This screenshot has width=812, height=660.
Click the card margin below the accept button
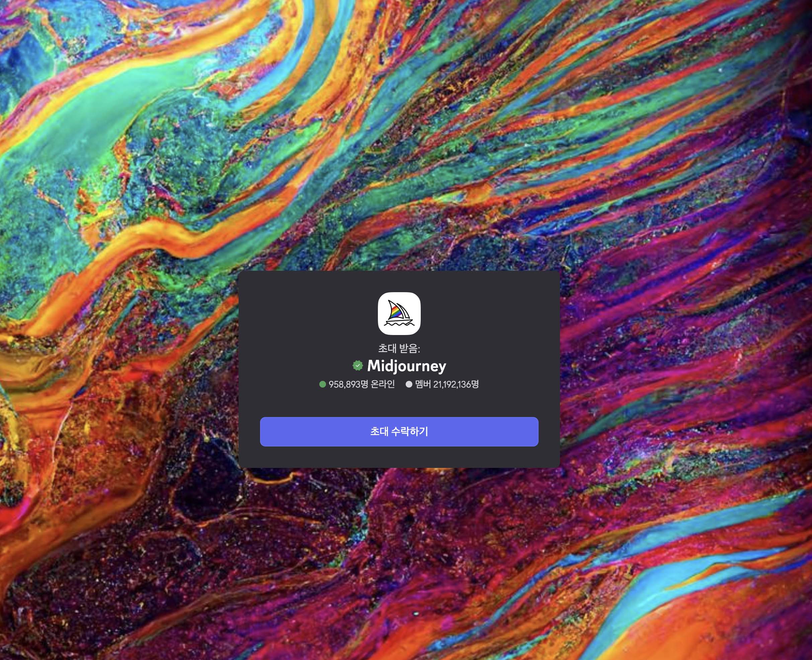pos(399,458)
